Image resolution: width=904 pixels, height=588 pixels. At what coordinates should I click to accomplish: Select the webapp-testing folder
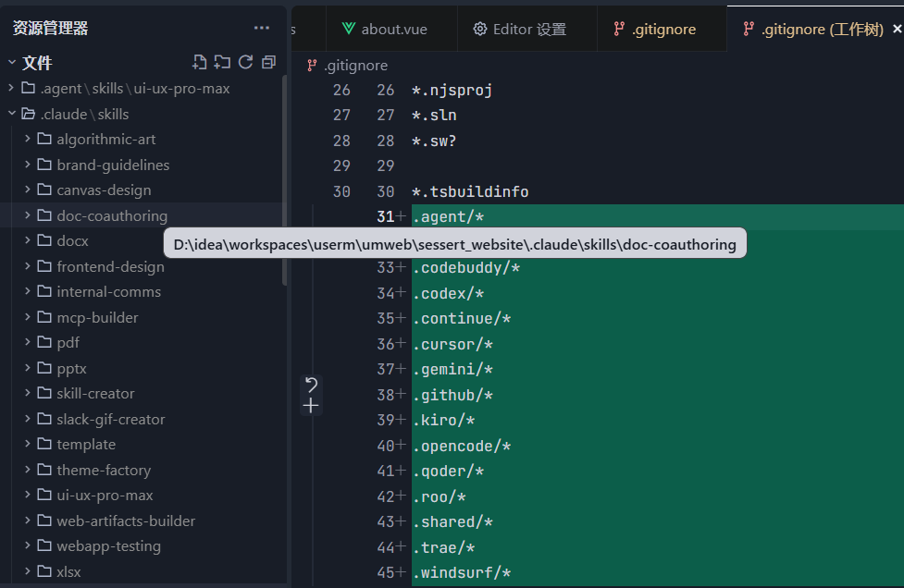(108, 546)
